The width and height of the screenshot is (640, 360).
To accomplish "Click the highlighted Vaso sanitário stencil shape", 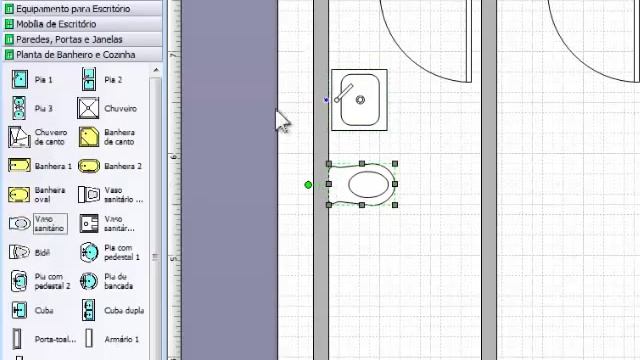I will click(x=38, y=224).
